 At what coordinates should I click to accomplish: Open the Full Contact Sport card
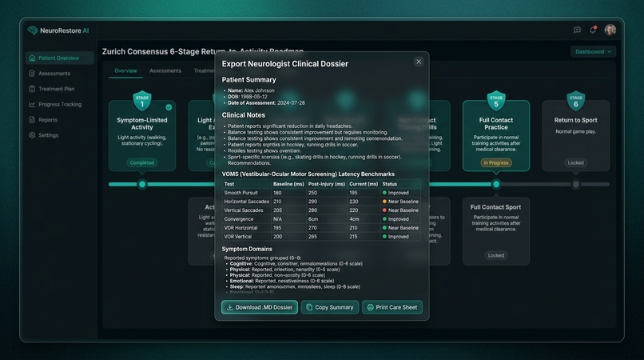(x=496, y=231)
